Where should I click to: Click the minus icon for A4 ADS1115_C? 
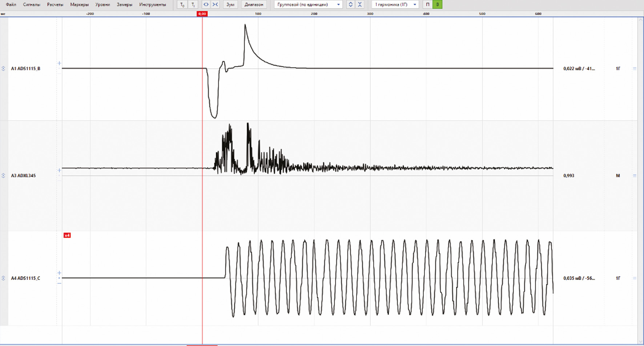pos(59,283)
